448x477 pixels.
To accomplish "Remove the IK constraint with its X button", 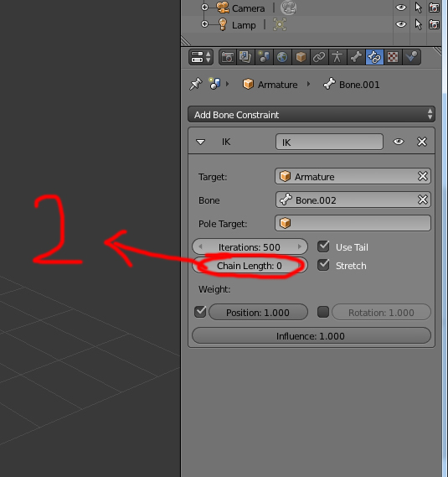I will coord(422,142).
